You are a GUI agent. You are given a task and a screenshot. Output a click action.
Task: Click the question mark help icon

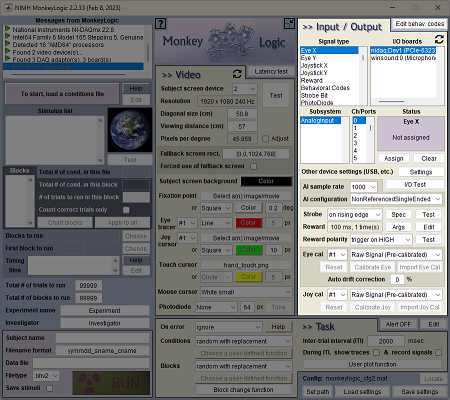point(161,24)
